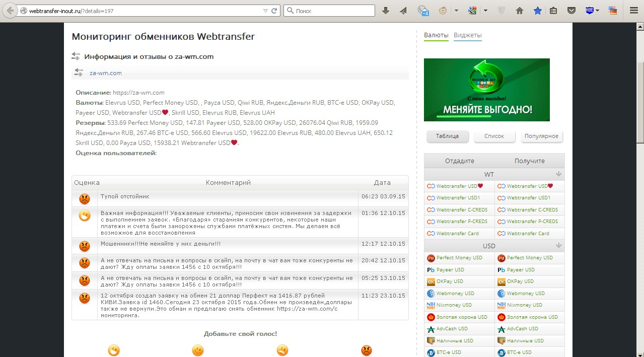Click the globe icon with -4 badge

coord(423,11)
